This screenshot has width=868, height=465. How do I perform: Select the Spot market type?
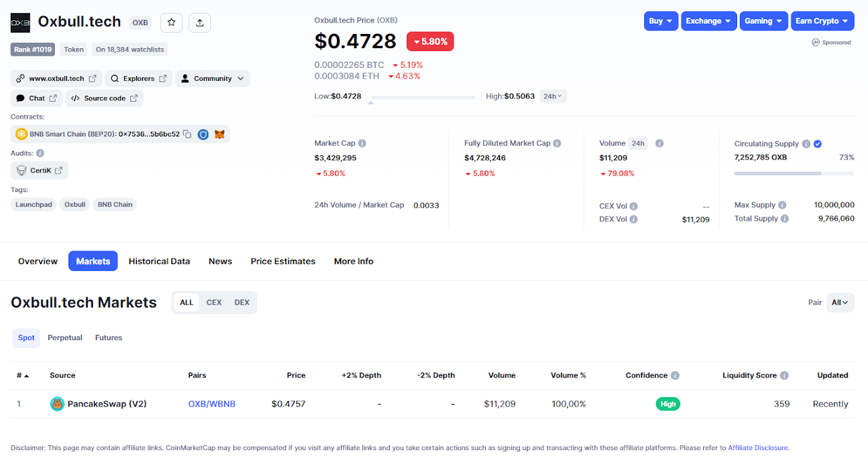(x=26, y=338)
